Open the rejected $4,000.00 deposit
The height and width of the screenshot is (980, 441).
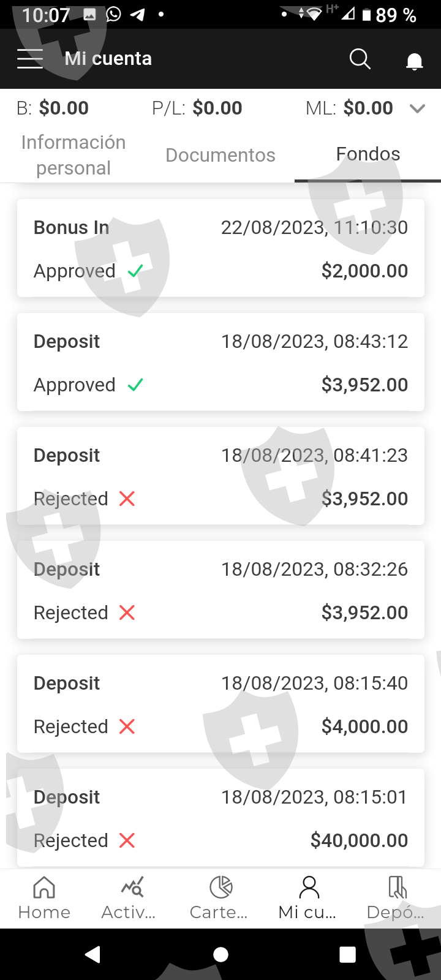221,704
